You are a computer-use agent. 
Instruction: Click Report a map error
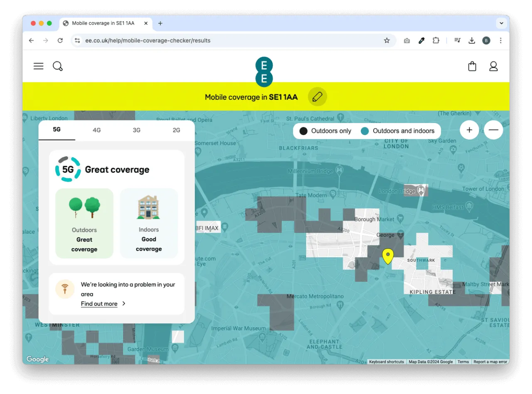click(x=490, y=362)
